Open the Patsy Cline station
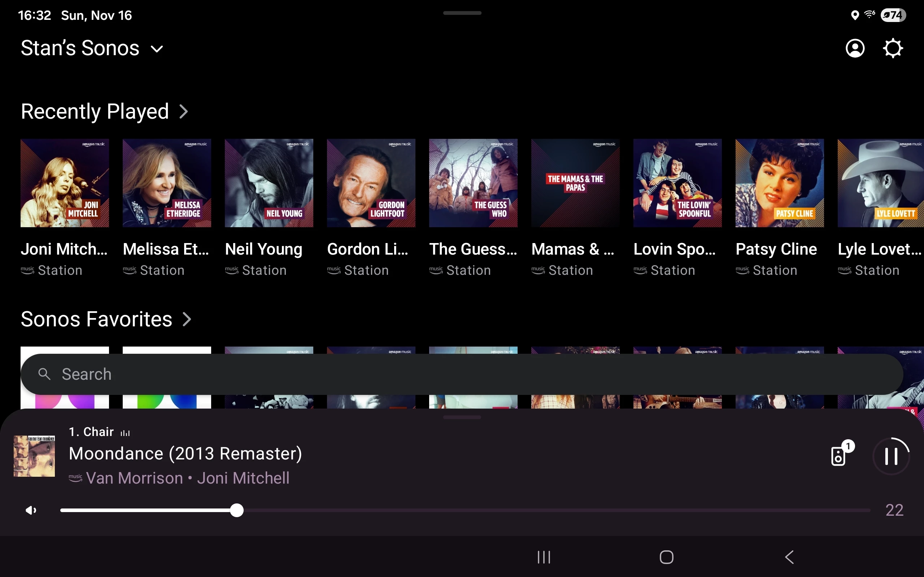The height and width of the screenshot is (577, 924). pos(779,183)
